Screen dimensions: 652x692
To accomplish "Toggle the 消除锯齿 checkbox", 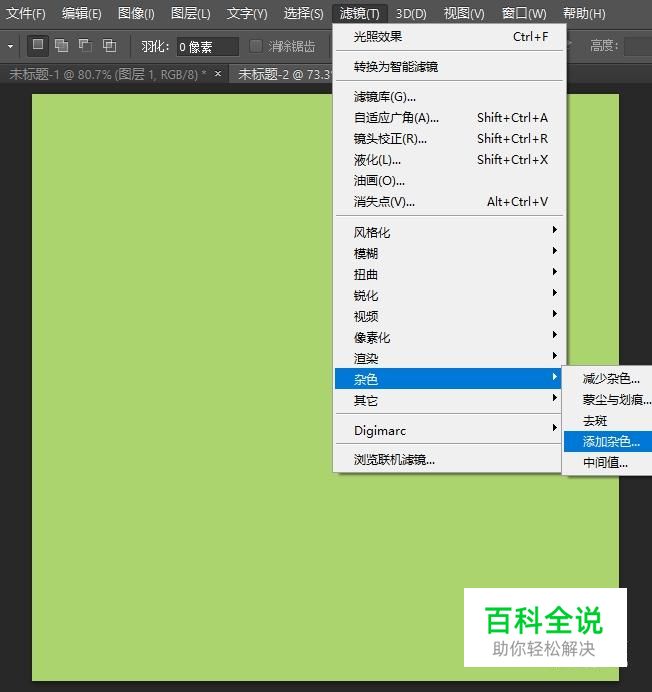I will [x=256, y=46].
